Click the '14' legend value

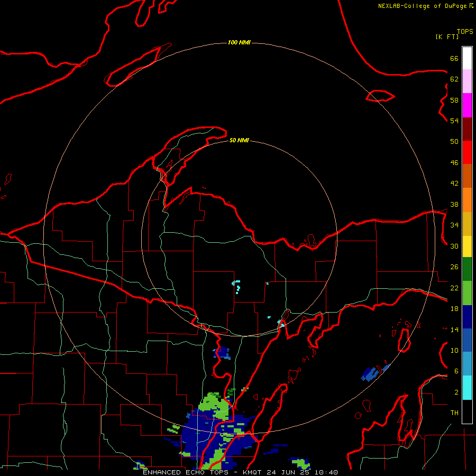[x=454, y=329]
